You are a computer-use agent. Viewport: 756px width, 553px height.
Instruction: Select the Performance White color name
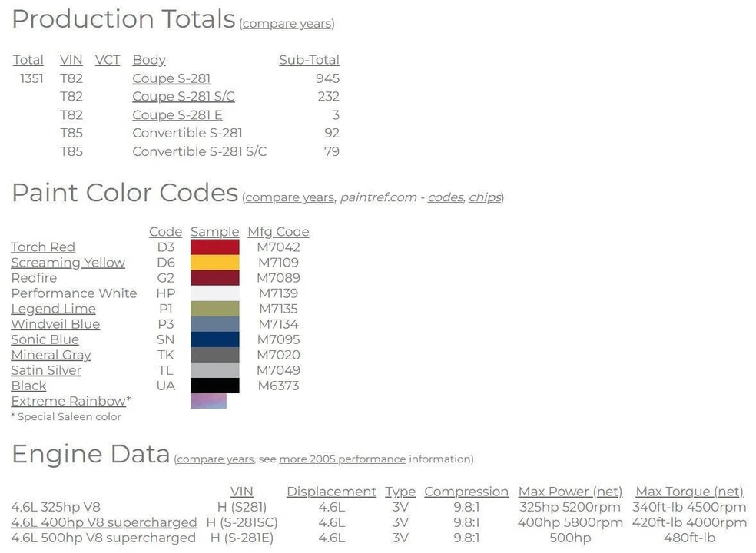point(74,293)
